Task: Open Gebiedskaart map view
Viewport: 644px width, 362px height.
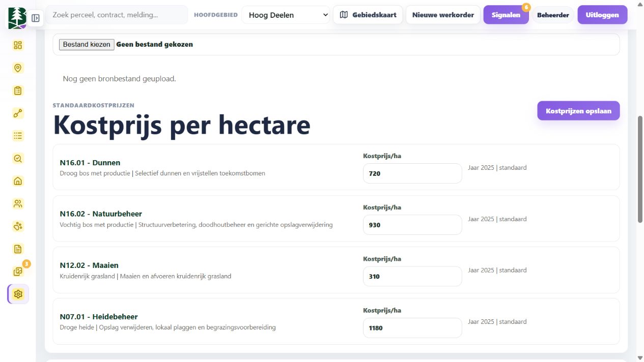Action: click(x=368, y=15)
